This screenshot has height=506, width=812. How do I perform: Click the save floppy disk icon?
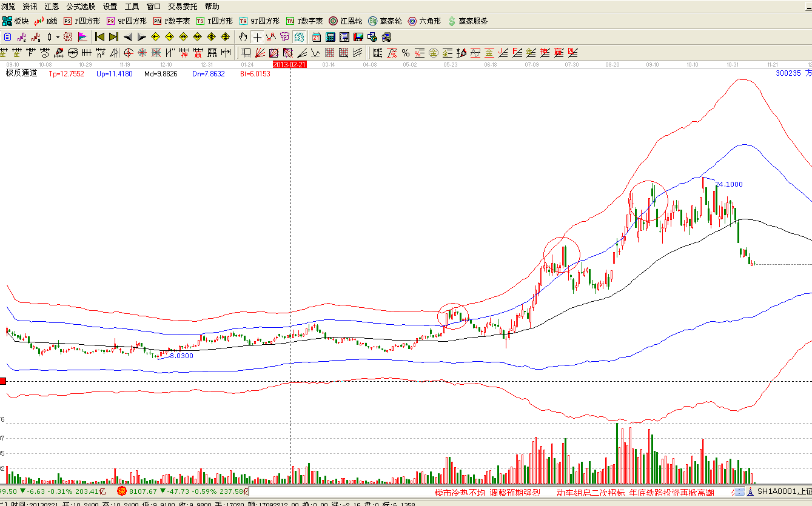tap(358, 37)
